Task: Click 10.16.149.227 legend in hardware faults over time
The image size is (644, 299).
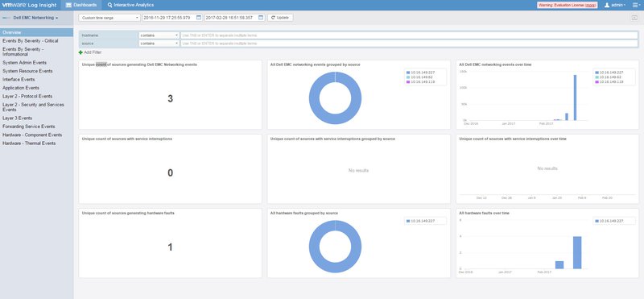Action: click(x=609, y=221)
